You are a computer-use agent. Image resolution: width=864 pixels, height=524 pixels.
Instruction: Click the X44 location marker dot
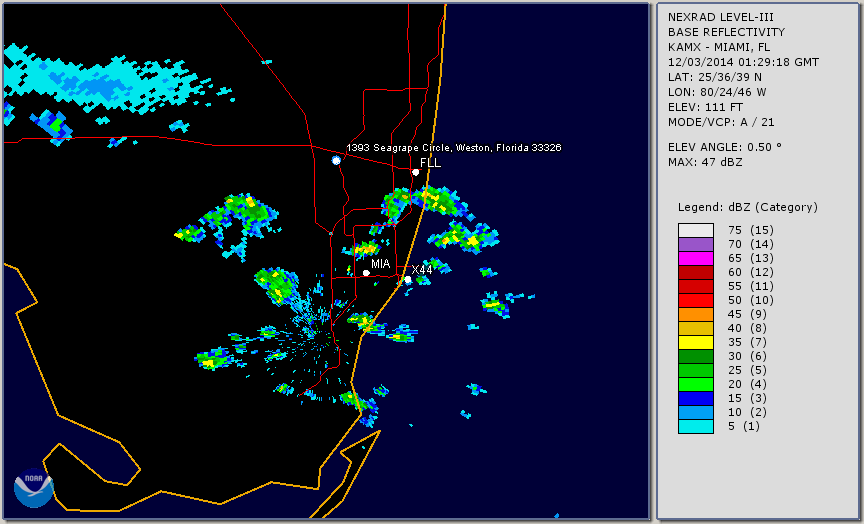pyautogui.click(x=408, y=280)
